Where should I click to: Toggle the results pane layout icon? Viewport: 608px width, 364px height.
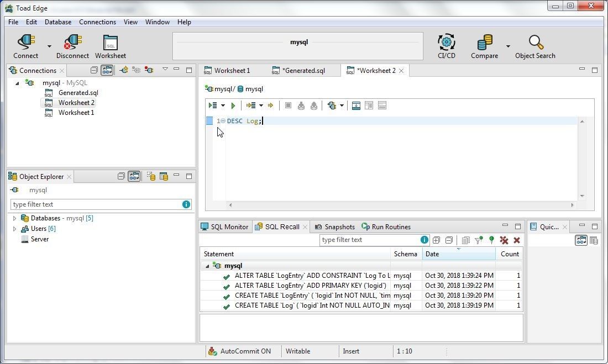(x=356, y=105)
